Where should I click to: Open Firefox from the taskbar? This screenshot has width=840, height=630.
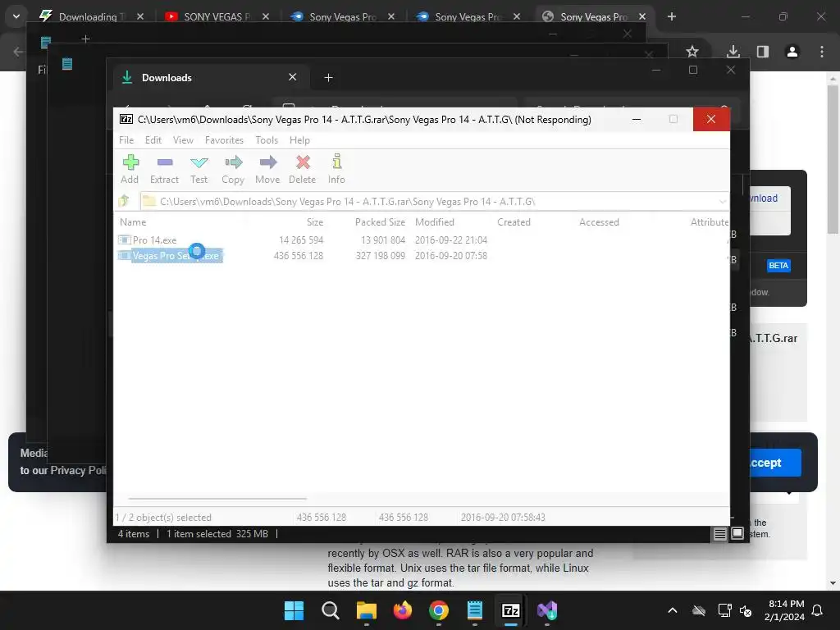pos(402,610)
